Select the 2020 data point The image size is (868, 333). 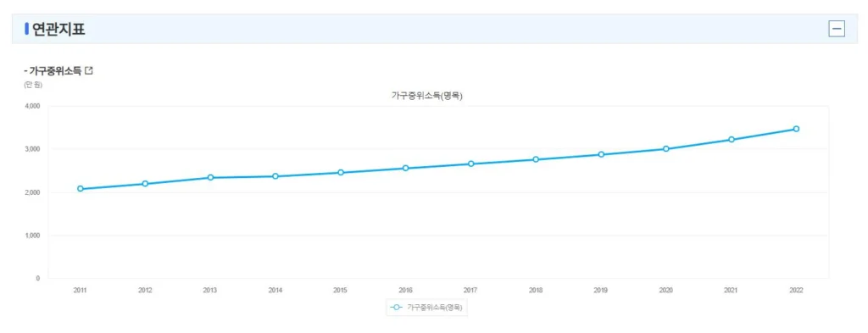(x=666, y=149)
